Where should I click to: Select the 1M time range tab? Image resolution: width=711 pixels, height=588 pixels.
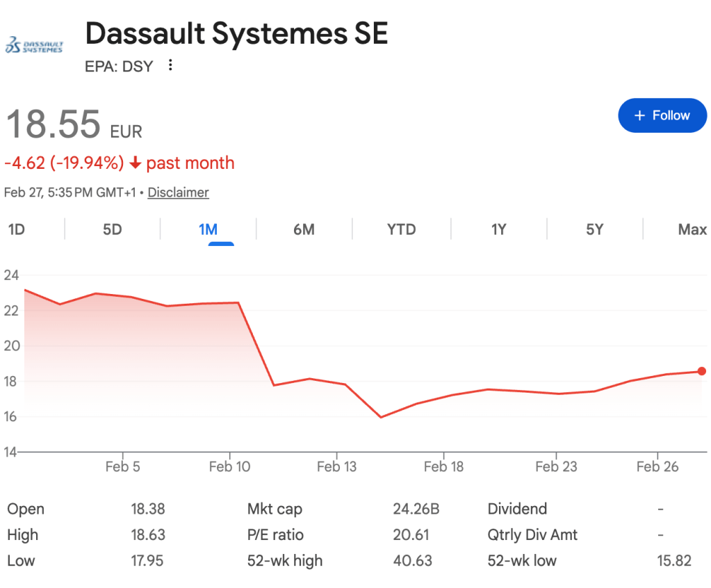pyautogui.click(x=208, y=229)
